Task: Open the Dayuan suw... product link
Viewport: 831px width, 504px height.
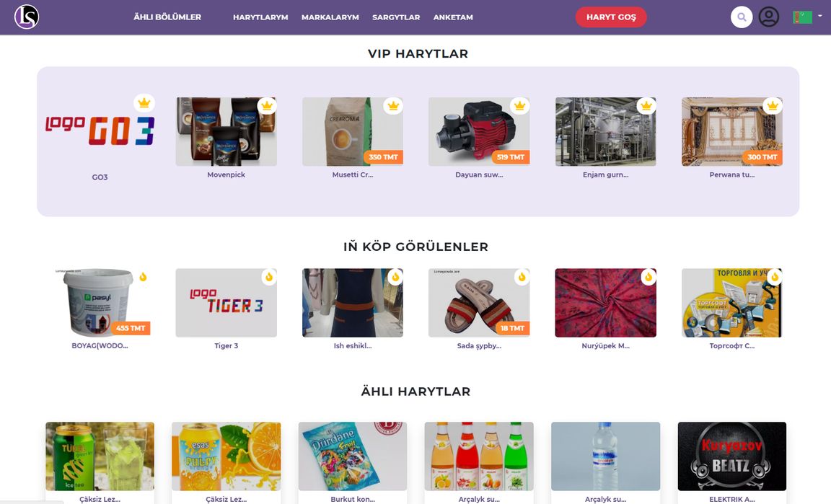Action: tap(479, 174)
